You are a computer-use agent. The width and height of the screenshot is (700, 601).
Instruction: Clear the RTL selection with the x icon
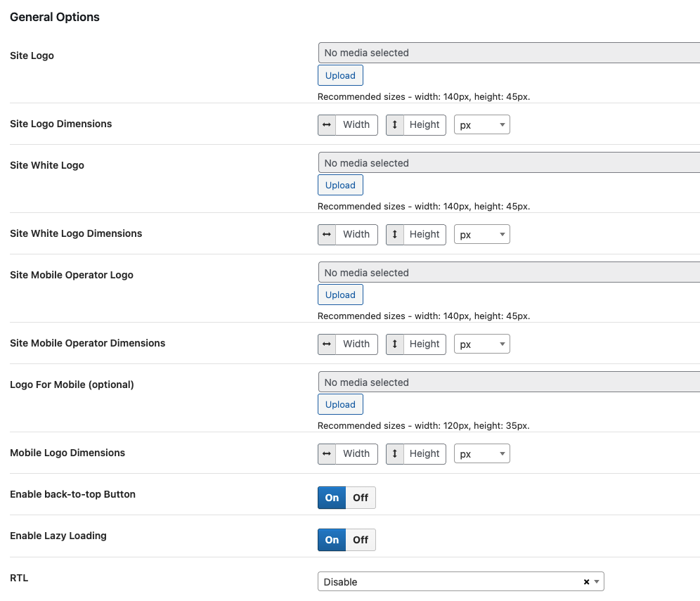click(586, 582)
